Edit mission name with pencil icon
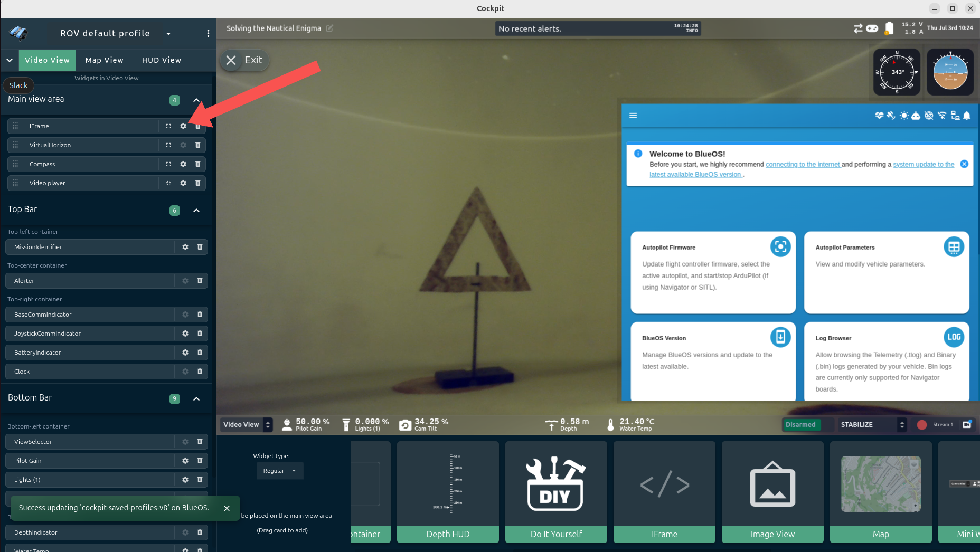 (x=329, y=28)
